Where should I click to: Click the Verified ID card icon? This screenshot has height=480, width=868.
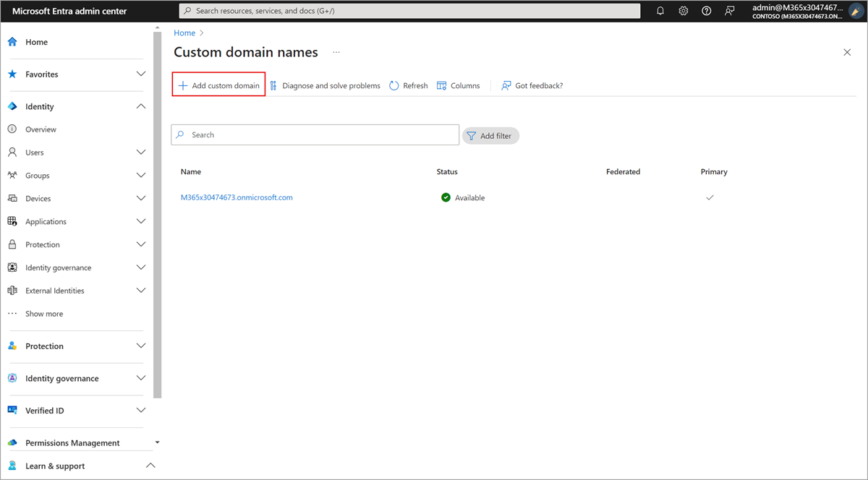click(x=12, y=411)
